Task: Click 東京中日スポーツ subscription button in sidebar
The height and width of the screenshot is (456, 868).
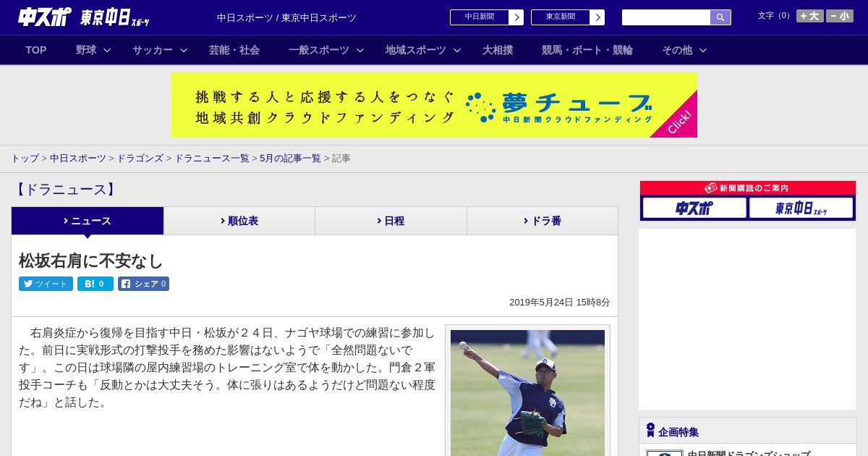Action: 801,208
